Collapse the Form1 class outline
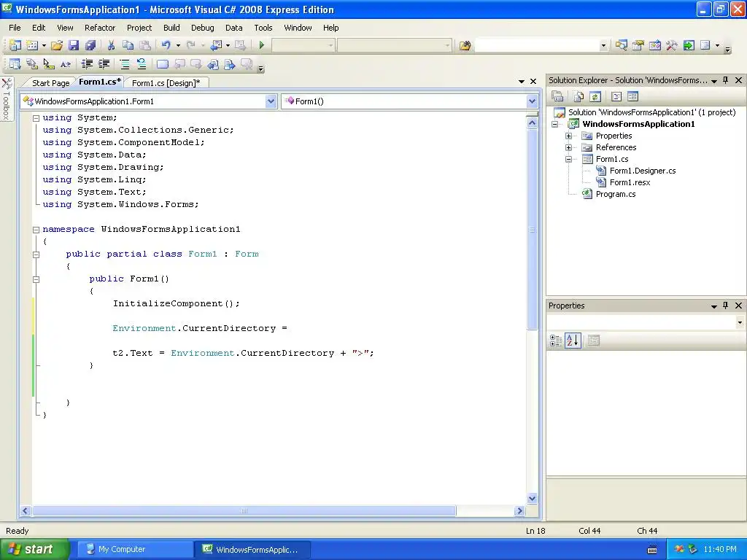This screenshot has height=560, width=747. pyautogui.click(x=36, y=254)
